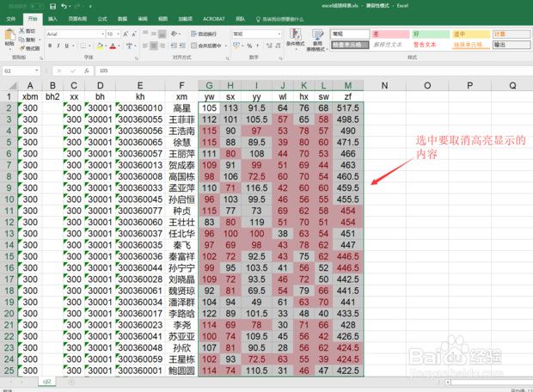Open the font size 10 dropdown
The height and width of the screenshot is (392, 533).
pos(118,34)
